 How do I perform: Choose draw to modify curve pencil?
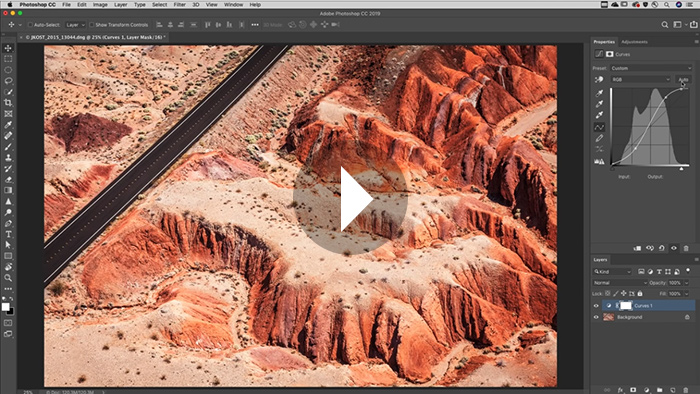click(x=599, y=138)
